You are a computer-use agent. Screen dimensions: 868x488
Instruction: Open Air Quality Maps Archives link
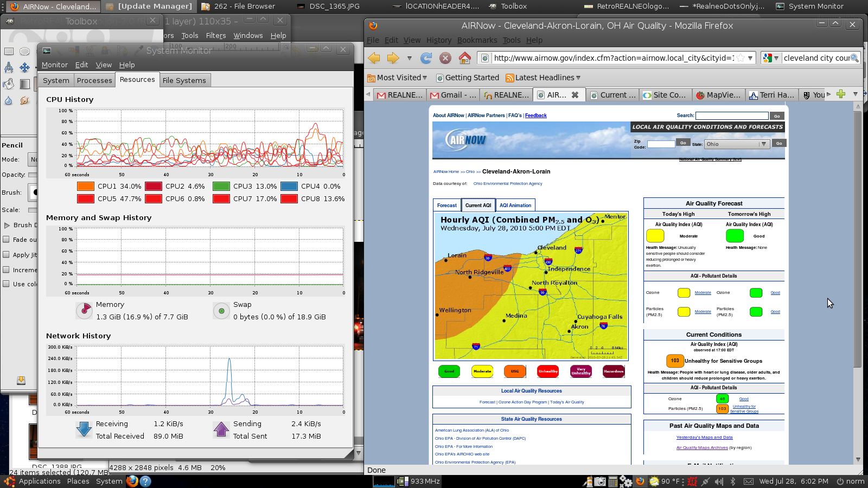702,447
